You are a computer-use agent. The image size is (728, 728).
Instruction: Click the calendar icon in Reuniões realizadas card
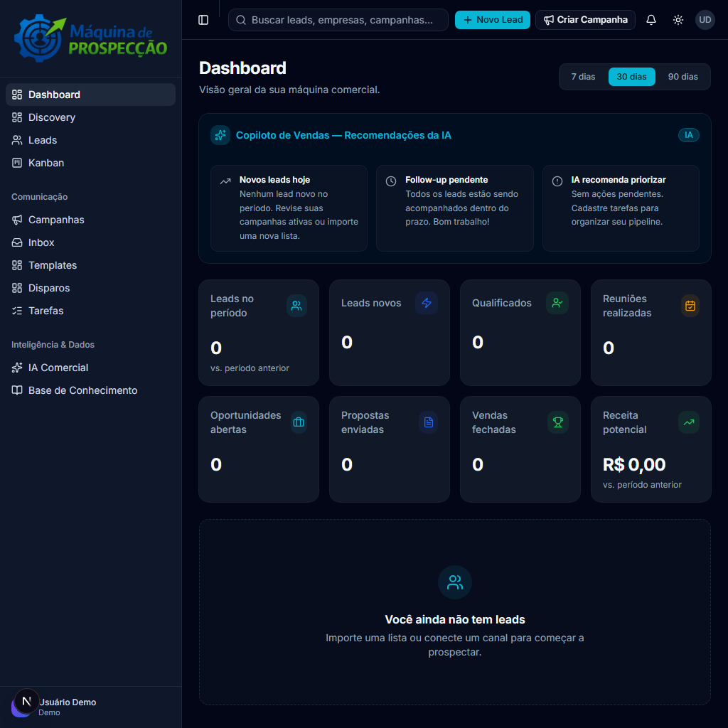tap(690, 306)
